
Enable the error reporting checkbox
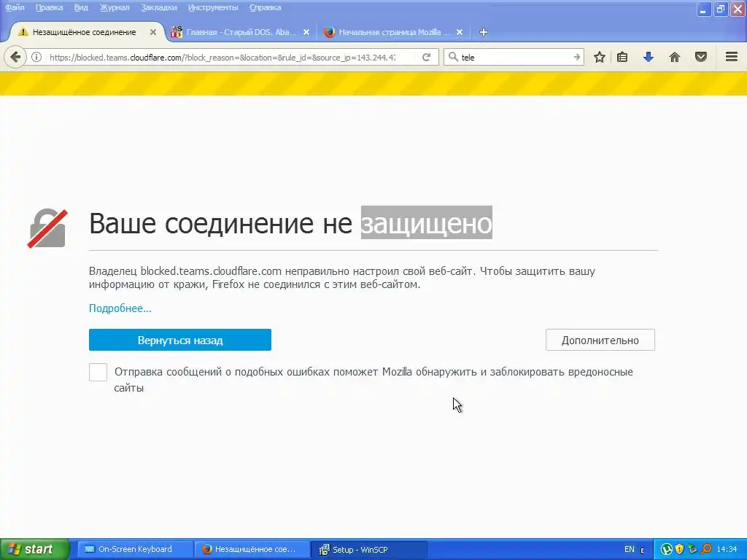(x=98, y=373)
